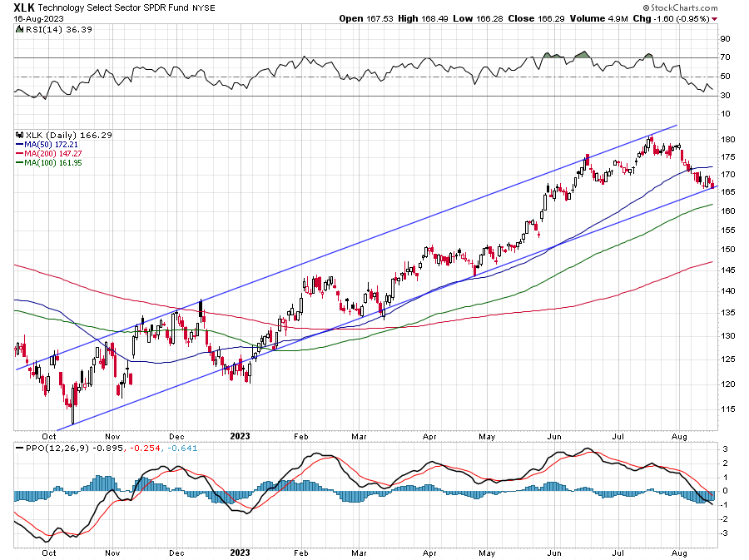This screenshot has width=749, height=560.
Task: Click Feb label under the PPO panel
Action: (x=301, y=553)
